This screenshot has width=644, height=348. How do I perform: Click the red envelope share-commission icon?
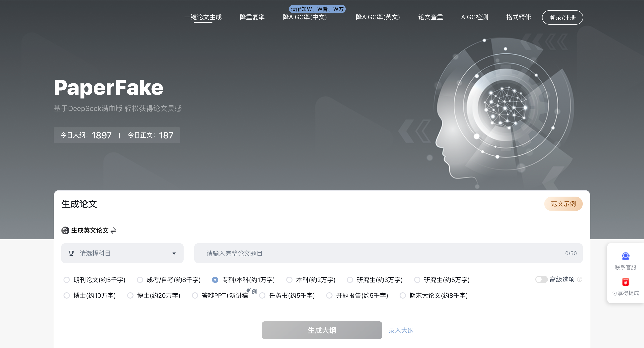coord(625,282)
